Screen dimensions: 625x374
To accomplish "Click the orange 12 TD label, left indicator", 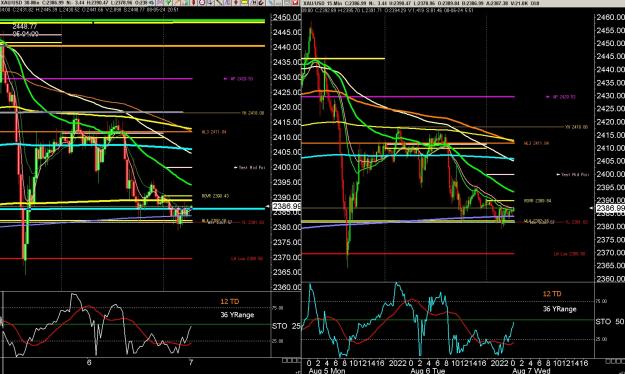I will (x=230, y=301).
